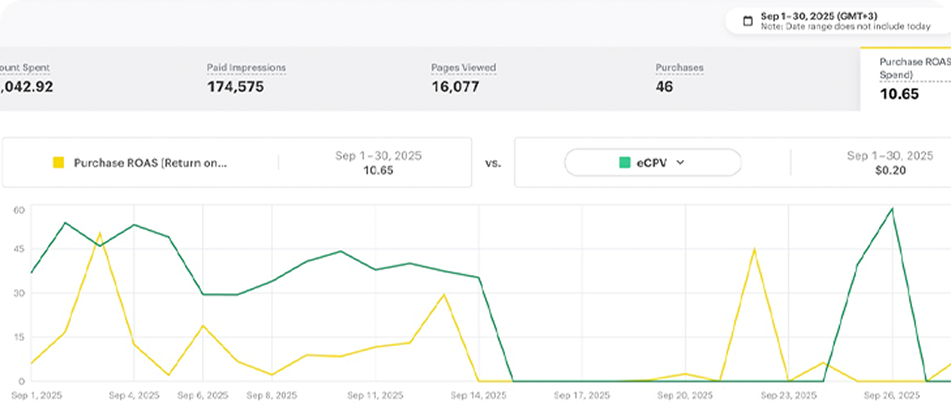
Task: Open the Sep 1–30, 2025 date range picker
Action: click(x=838, y=21)
